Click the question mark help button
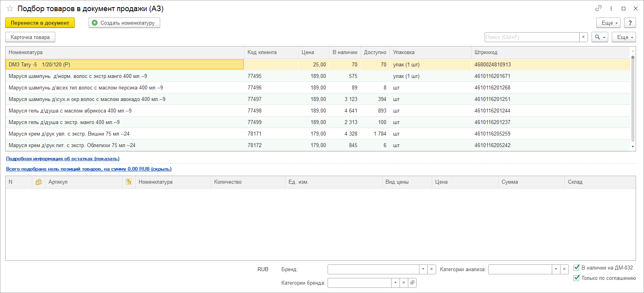Screen dimensions: 644x293 tap(630, 23)
